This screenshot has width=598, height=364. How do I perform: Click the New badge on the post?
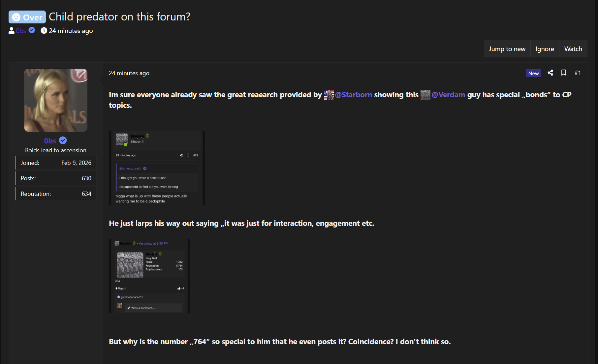[x=533, y=73]
